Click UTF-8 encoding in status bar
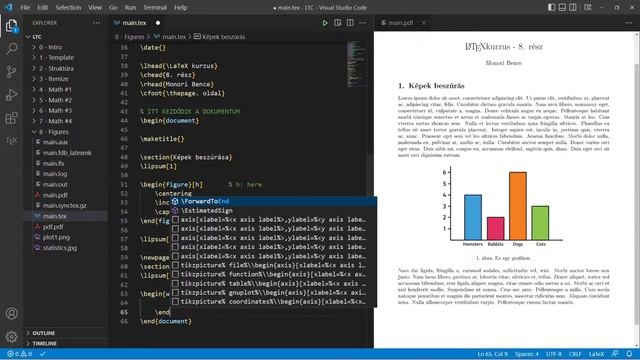The image size is (640, 360). (554, 354)
